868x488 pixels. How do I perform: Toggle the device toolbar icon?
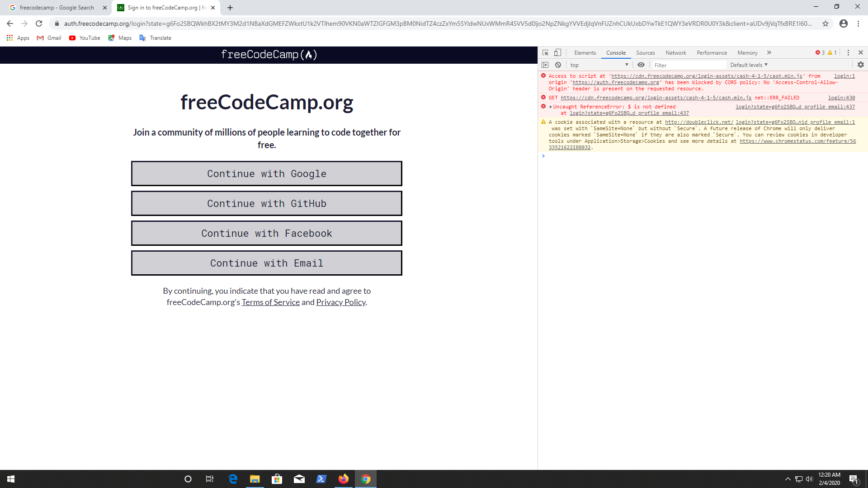[558, 53]
